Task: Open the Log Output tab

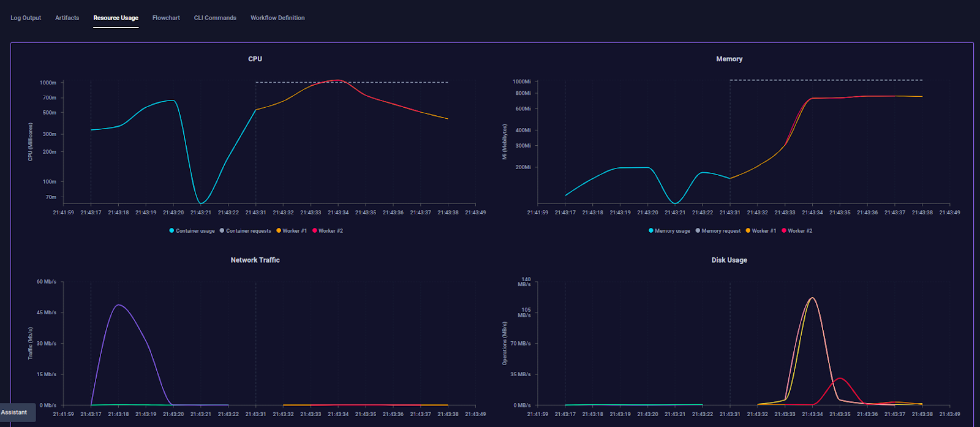Action: (26, 18)
